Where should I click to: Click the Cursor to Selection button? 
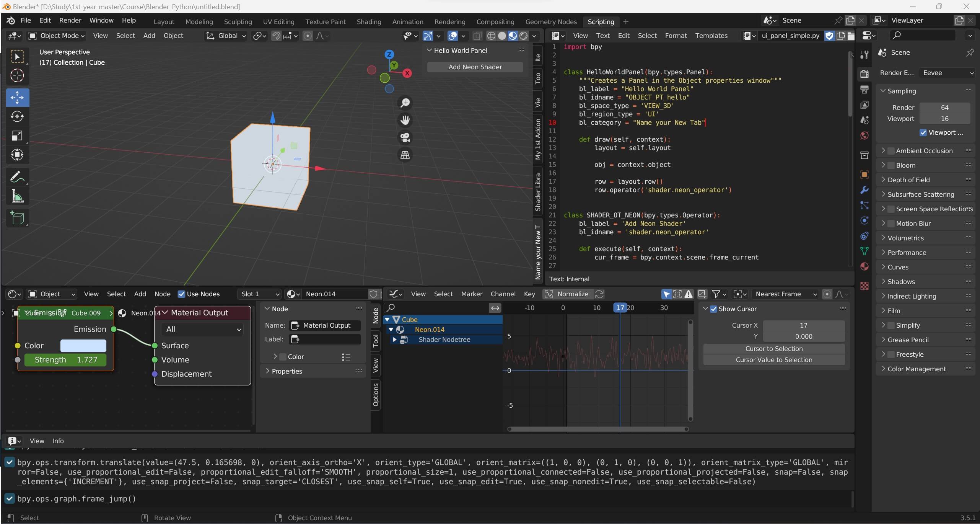[x=773, y=349]
